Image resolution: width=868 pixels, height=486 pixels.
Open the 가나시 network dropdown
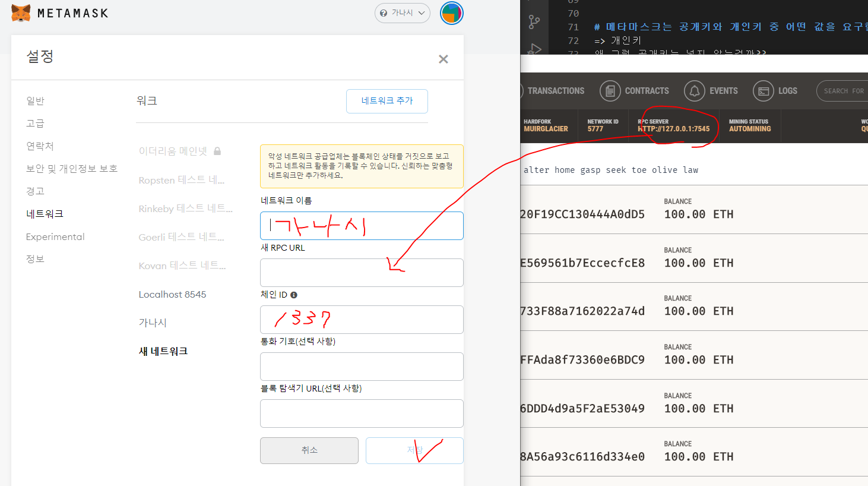tap(402, 12)
